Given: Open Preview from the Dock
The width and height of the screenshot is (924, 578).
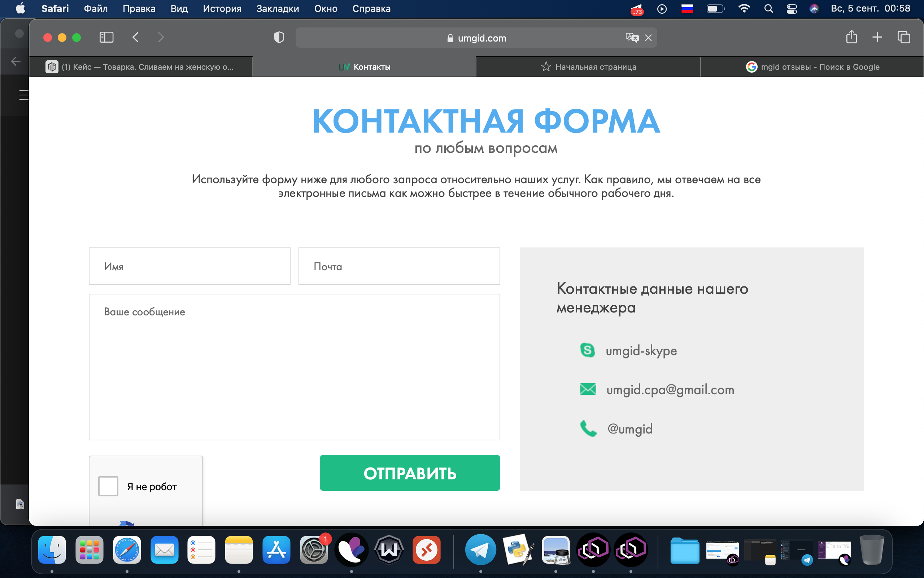Looking at the screenshot, I should tap(555, 550).
